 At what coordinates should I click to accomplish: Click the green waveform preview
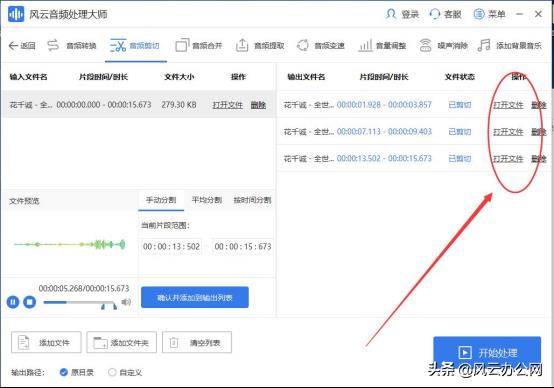point(69,244)
